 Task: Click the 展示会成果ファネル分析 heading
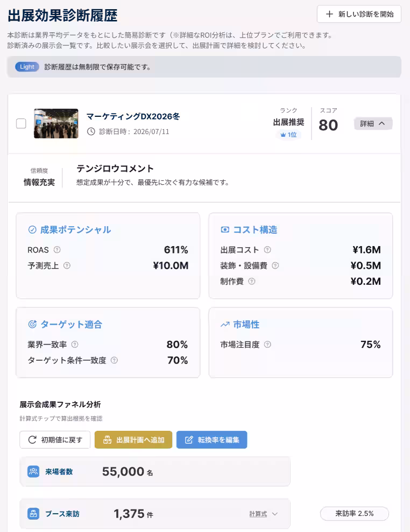[x=60, y=404]
